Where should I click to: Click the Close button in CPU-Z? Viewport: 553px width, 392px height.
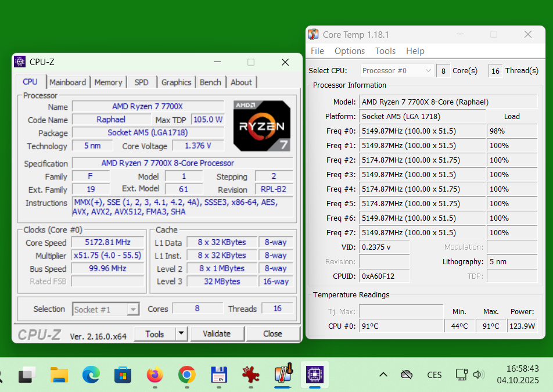pyautogui.click(x=272, y=334)
